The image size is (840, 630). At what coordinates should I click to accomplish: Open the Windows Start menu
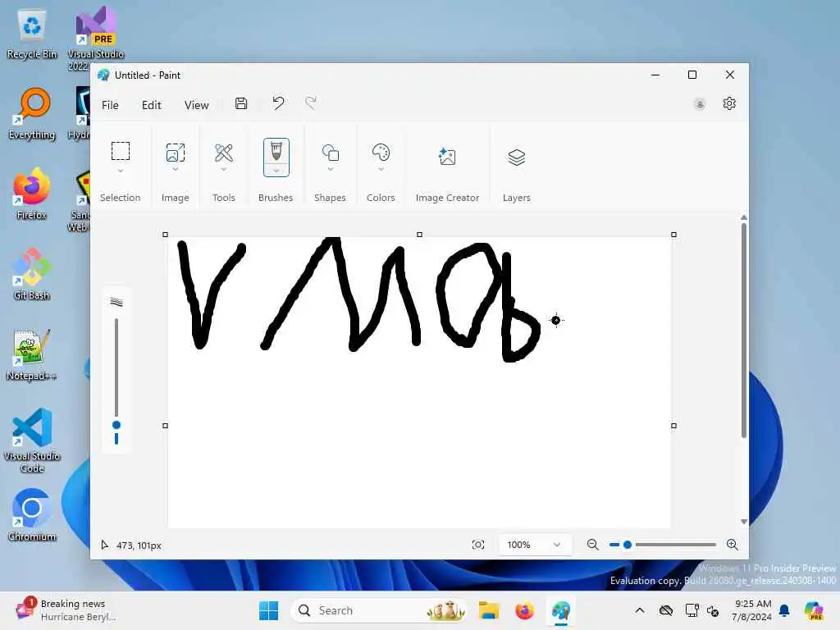point(268,610)
